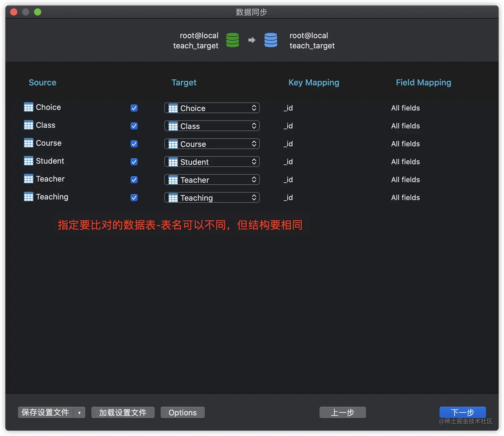
Task: Click All fields mapping for Teaching
Action: 405,198
